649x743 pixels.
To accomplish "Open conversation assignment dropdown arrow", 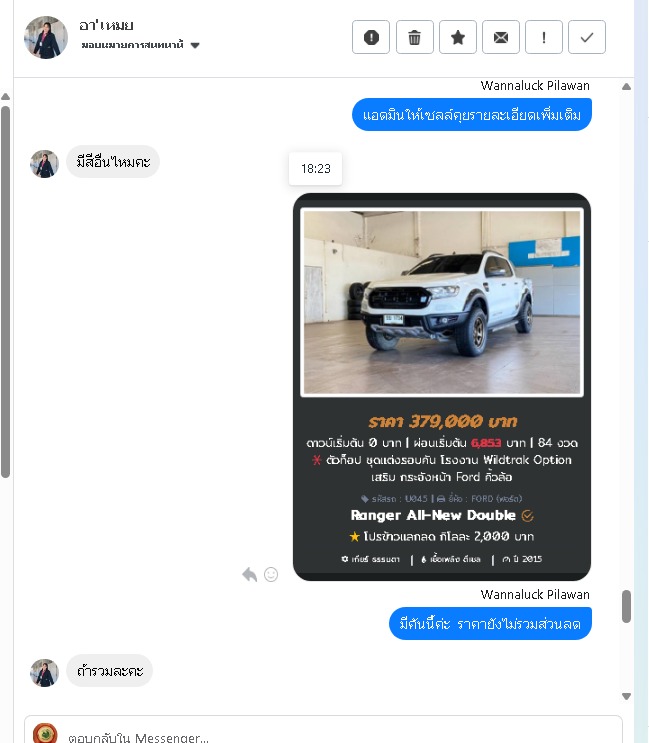I will 195,45.
